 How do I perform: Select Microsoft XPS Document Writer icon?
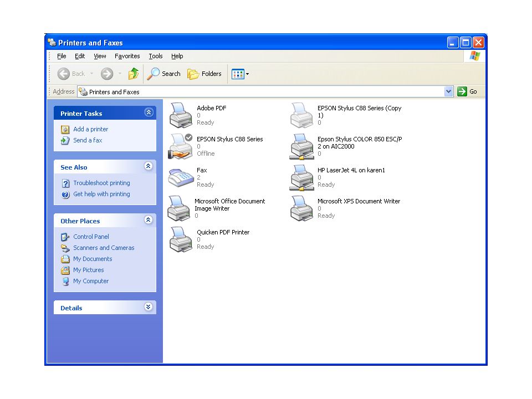pyautogui.click(x=301, y=208)
